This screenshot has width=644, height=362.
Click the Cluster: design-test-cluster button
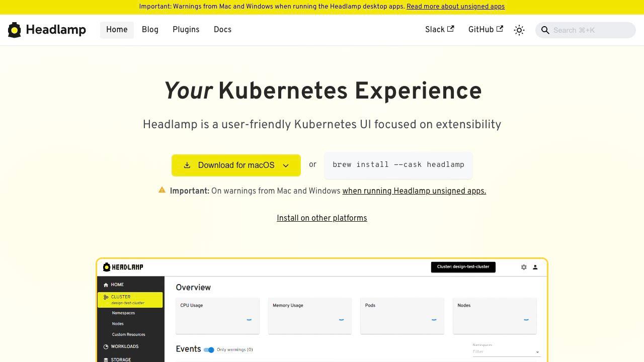click(463, 267)
